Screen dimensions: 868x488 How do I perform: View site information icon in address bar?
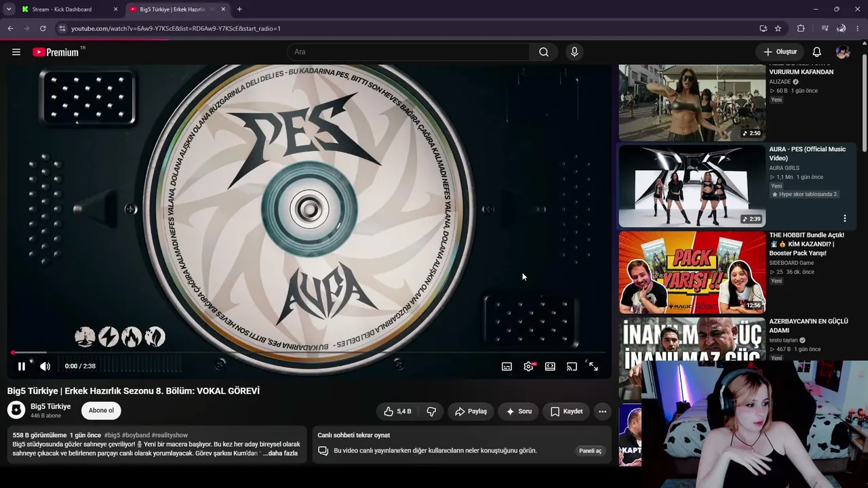pos(62,28)
